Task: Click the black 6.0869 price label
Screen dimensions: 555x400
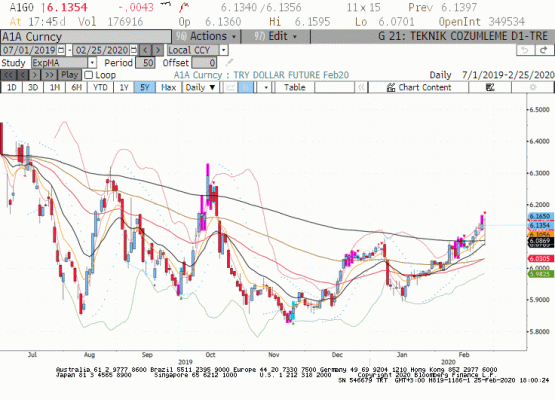Action: pyautogui.click(x=540, y=241)
